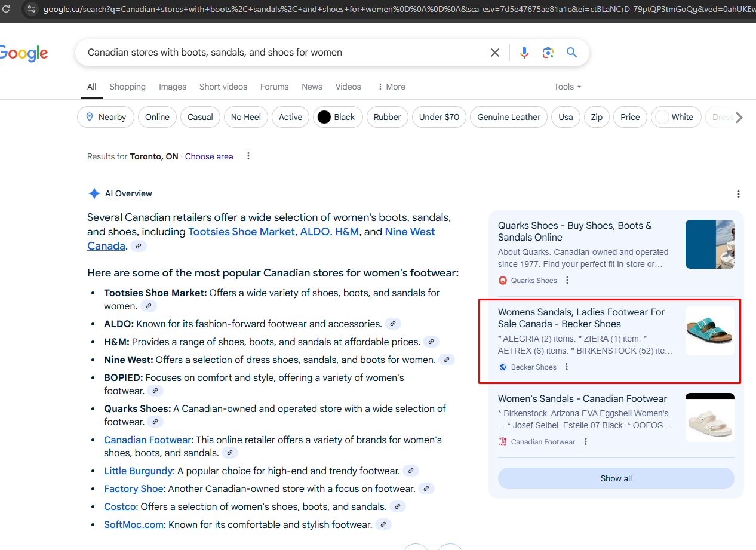Select the Black color filter chip
Viewport: 756px width, 550px height.
(336, 117)
